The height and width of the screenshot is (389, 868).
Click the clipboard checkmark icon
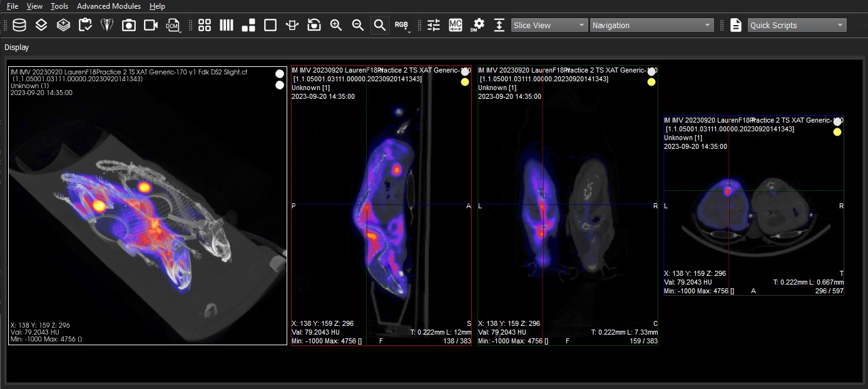[x=85, y=25]
